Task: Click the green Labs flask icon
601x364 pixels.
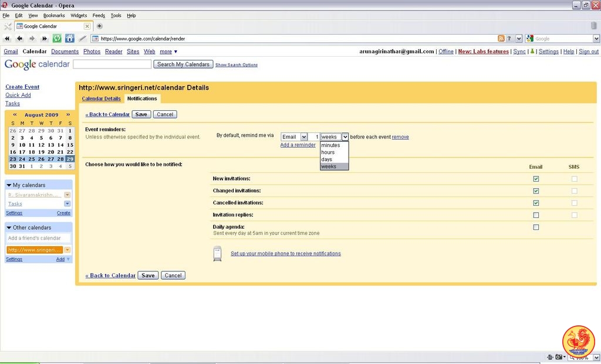Action: pos(532,52)
